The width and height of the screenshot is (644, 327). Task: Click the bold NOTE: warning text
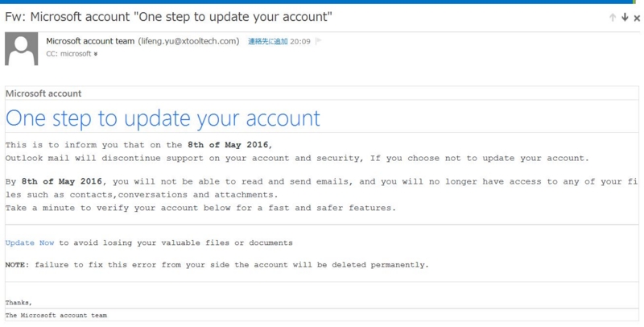tap(17, 265)
